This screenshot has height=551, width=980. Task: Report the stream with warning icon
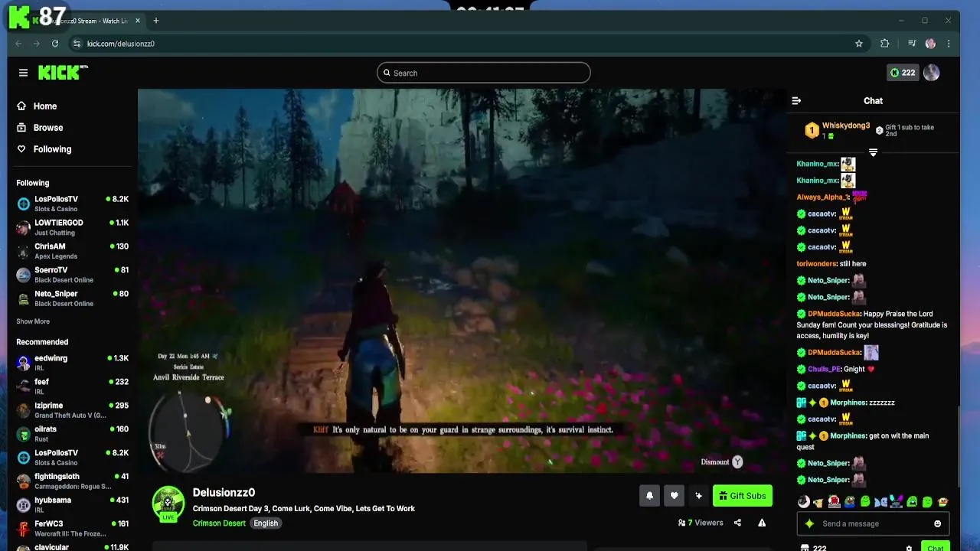[x=762, y=523]
